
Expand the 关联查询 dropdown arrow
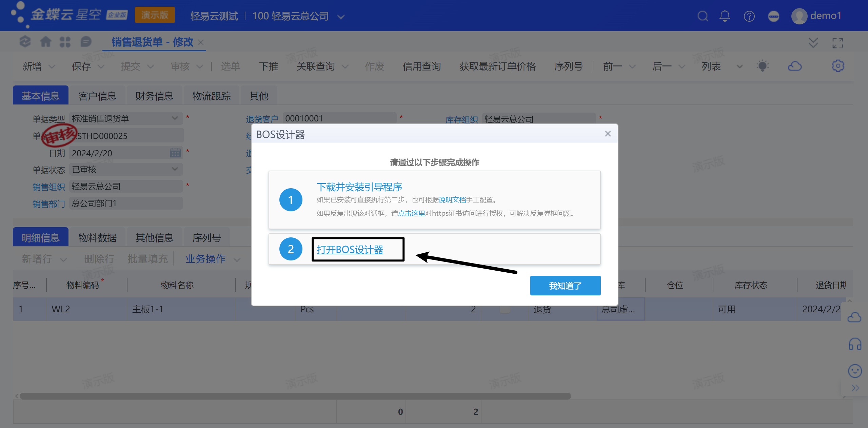point(345,66)
